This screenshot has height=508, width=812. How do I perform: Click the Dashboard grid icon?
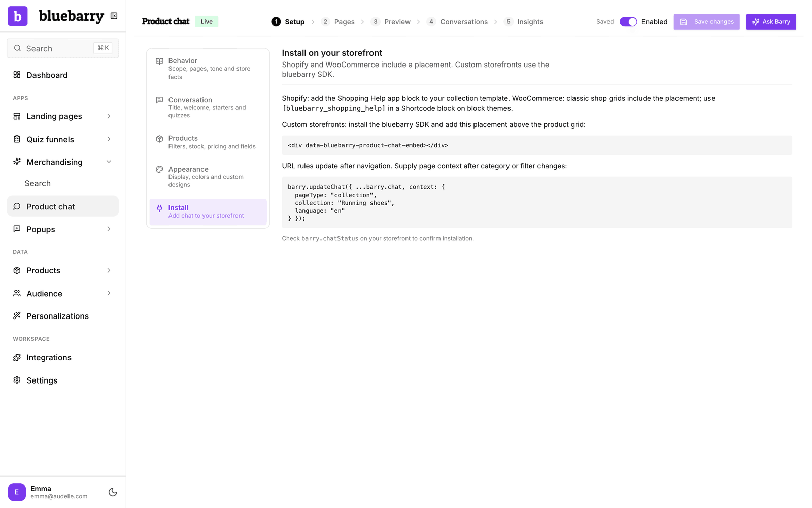[17, 75]
